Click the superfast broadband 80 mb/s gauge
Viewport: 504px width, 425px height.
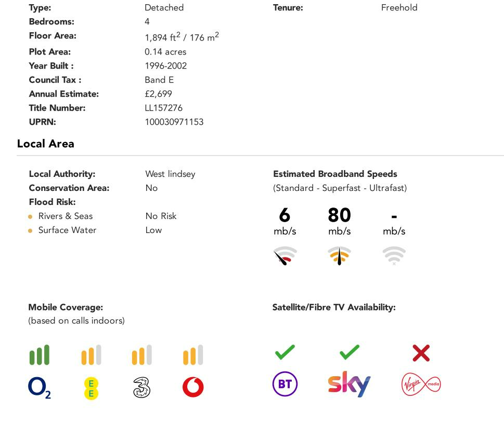pos(339,255)
